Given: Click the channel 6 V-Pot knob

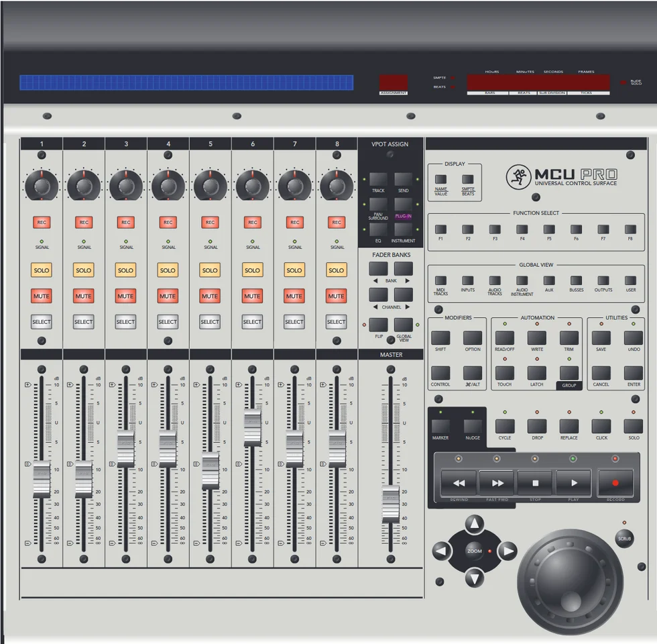Looking at the screenshot, I should pos(252,186).
